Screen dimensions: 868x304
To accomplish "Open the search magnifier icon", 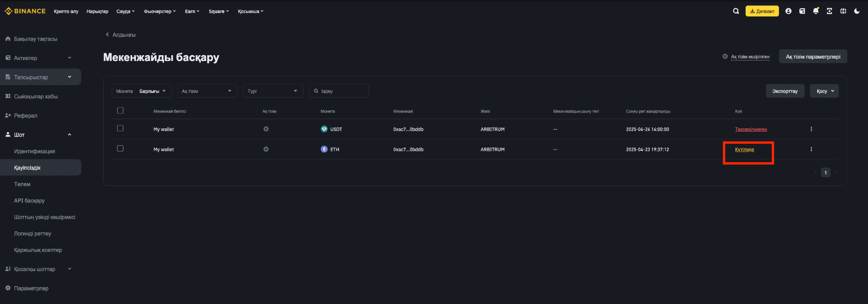I will click(736, 11).
